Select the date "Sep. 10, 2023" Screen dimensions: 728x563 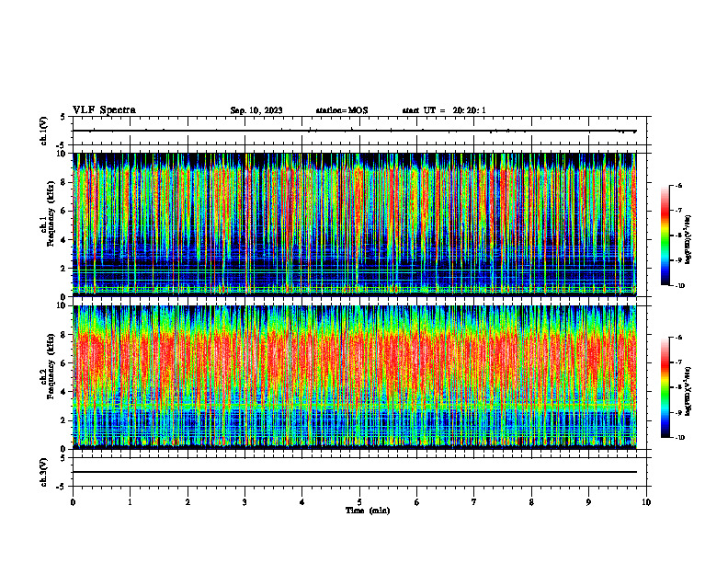coord(256,110)
